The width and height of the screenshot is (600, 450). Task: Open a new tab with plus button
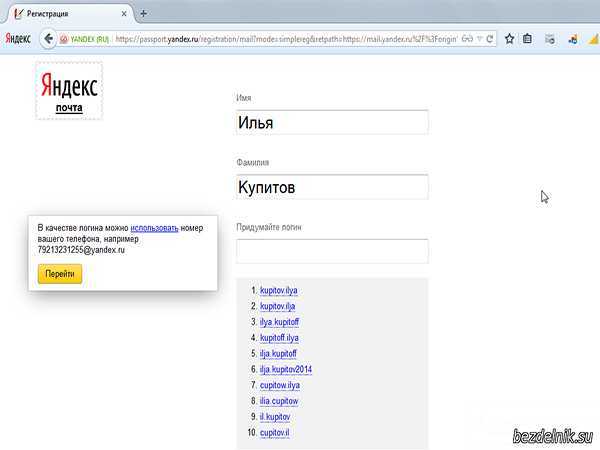143,14
